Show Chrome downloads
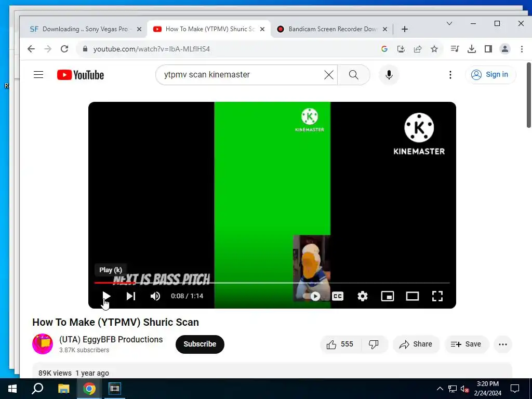The image size is (532, 399). [471, 49]
